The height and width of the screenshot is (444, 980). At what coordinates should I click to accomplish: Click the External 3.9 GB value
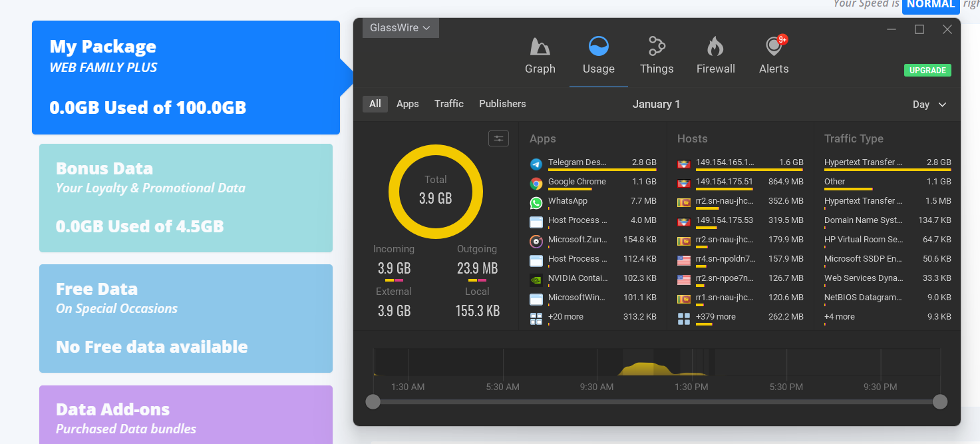pos(394,310)
